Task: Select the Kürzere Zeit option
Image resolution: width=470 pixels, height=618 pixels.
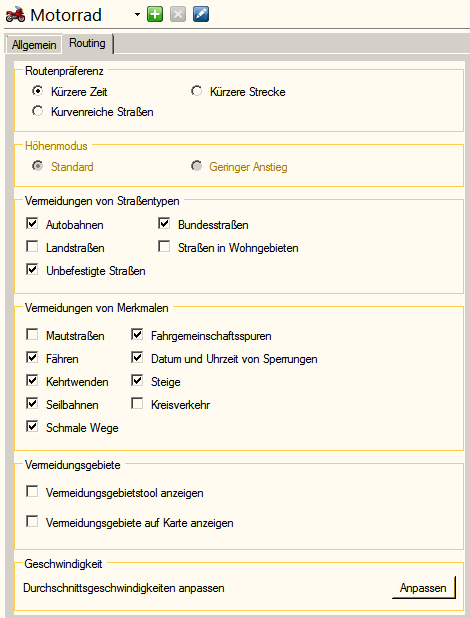Action: [x=37, y=91]
